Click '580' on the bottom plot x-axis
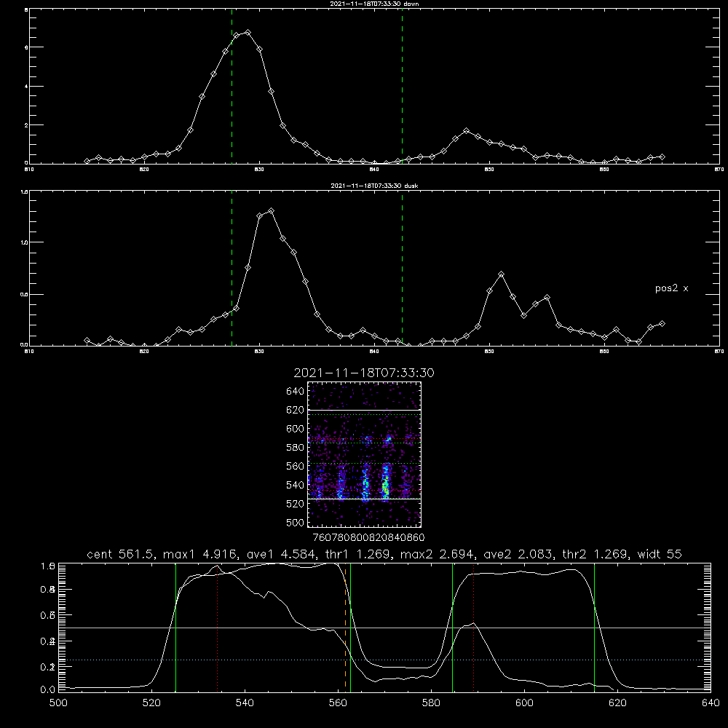Viewport: 728px width, 728px height. 431,703
